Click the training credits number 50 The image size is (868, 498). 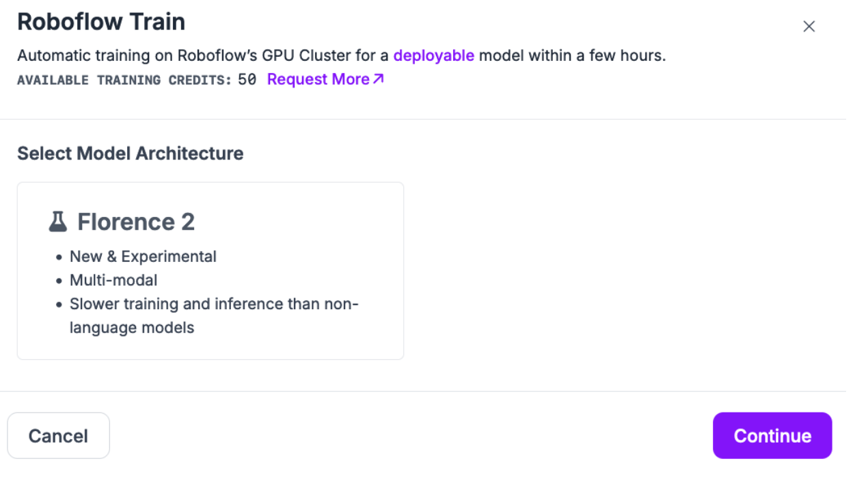247,79
